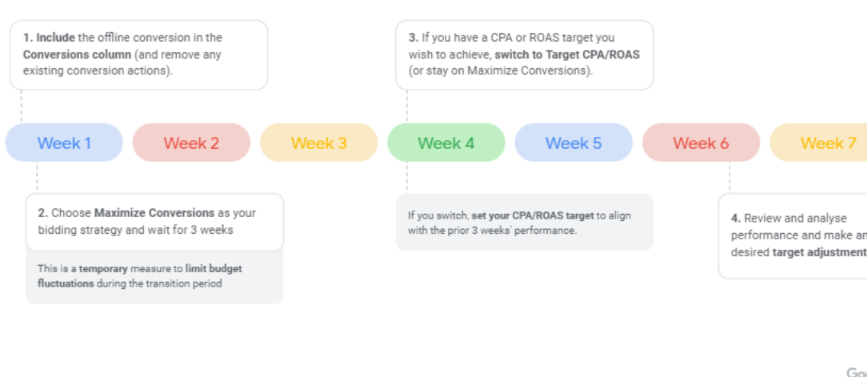Viewport: 867px width, 377px height.
Task: Click bold text 'switch to Target CPA/ROAS'
Action: coord(567,55)
